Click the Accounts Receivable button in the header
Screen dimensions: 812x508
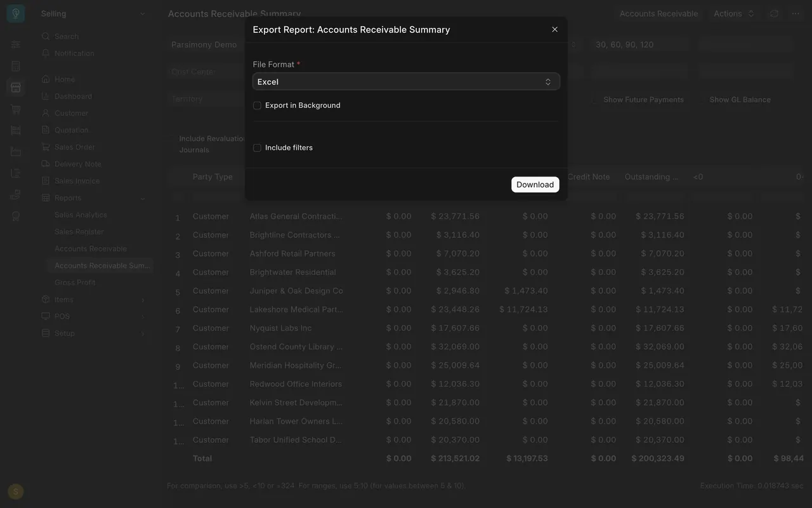click(658, 13)
